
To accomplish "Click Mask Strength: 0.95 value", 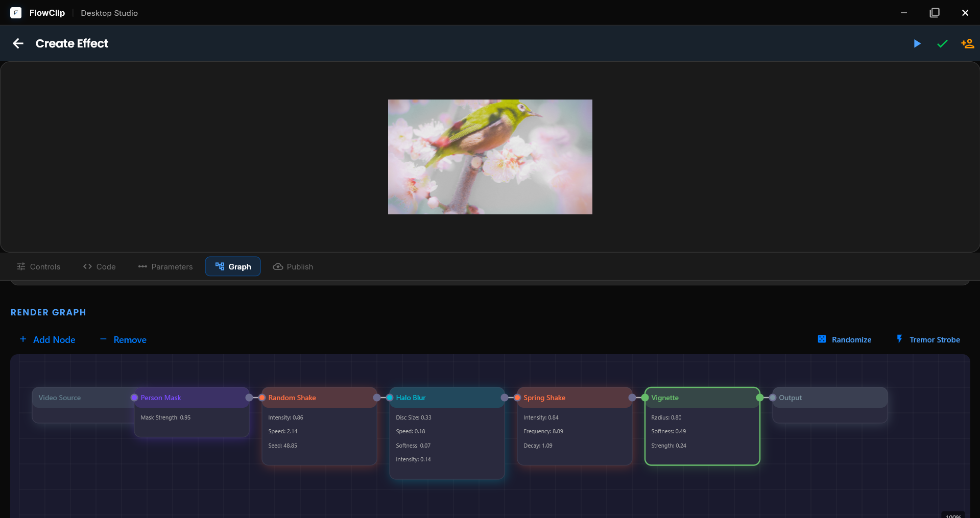I will coord(165,417).
